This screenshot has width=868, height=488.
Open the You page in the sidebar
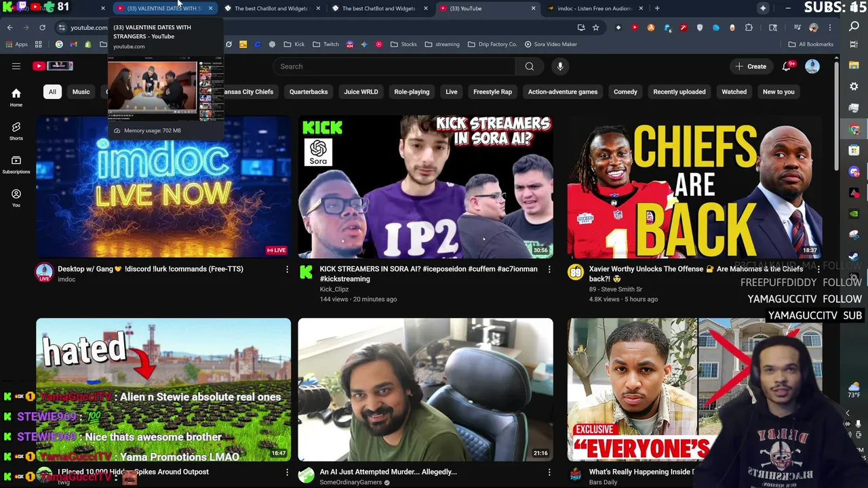tap(16, 198)
